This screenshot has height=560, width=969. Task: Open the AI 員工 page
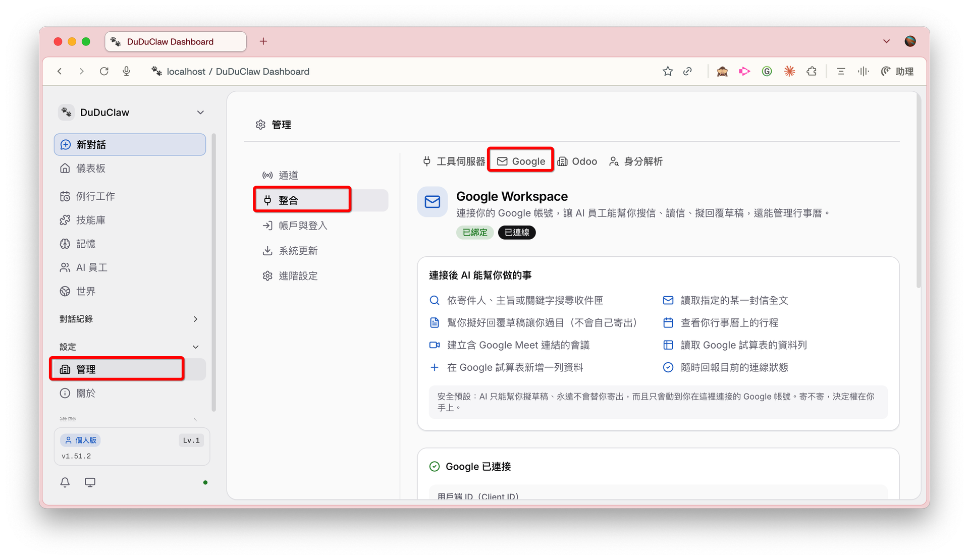pos(130,267)
